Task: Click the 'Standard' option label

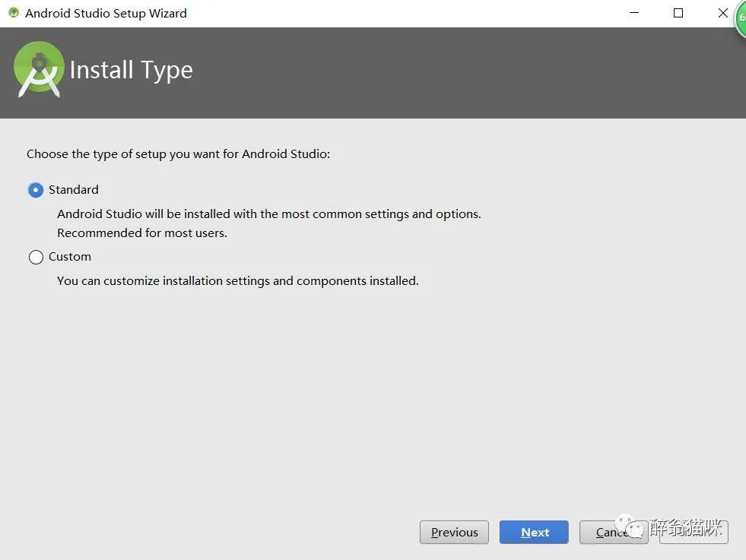Action: tap(74, 190)
